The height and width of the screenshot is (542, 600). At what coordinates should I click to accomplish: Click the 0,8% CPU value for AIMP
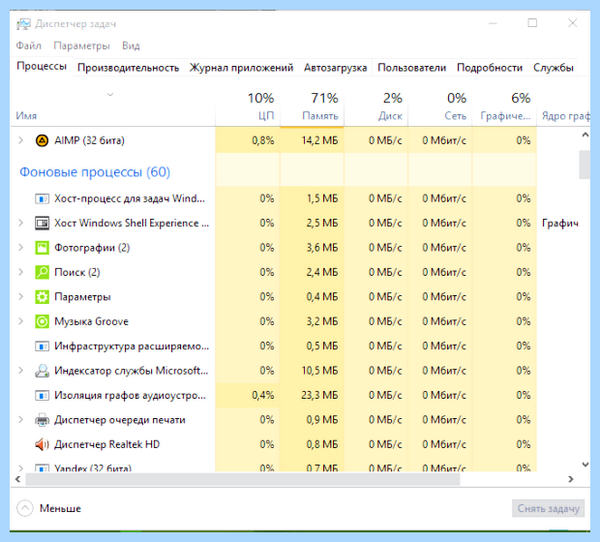tap(263, 140)
